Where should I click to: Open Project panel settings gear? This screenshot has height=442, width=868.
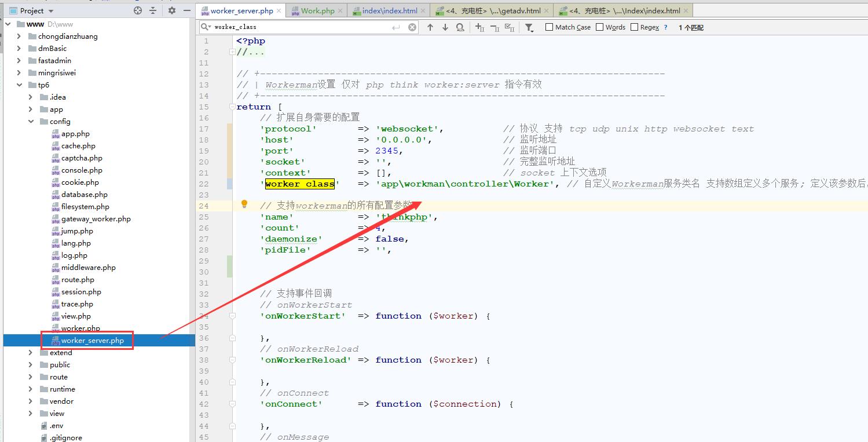pos(171,10)
